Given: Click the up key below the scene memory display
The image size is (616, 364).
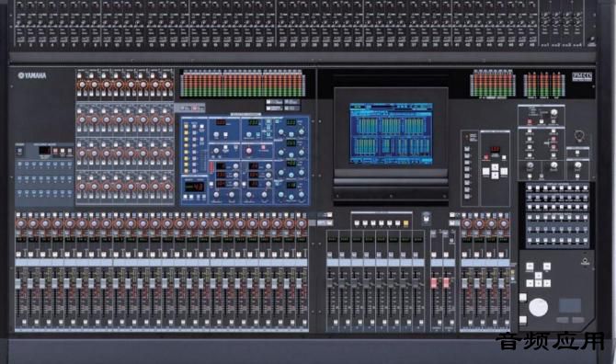Looking at the screenshot, I should (x=495, y=167).
